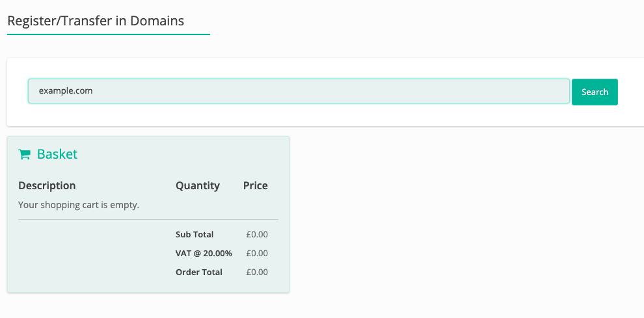This screenshot has height=318, width=644.
Task: Click the Search button
Action: [x=595, y=92]
